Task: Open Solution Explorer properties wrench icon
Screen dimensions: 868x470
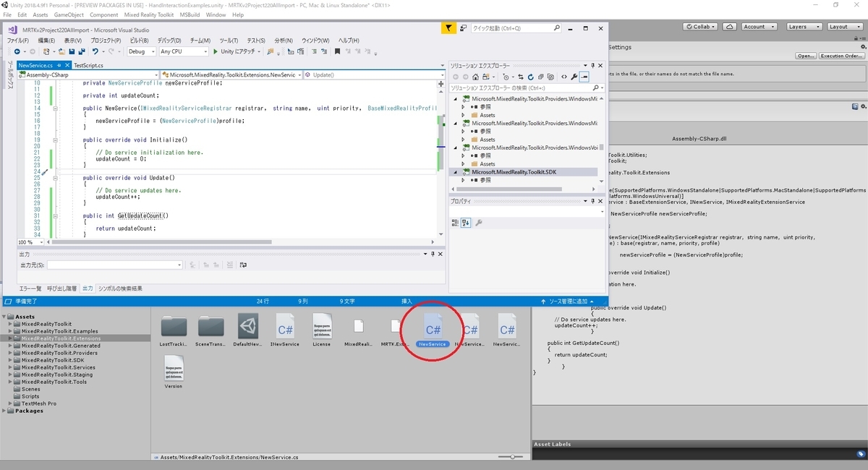Action: pos(574,77)
